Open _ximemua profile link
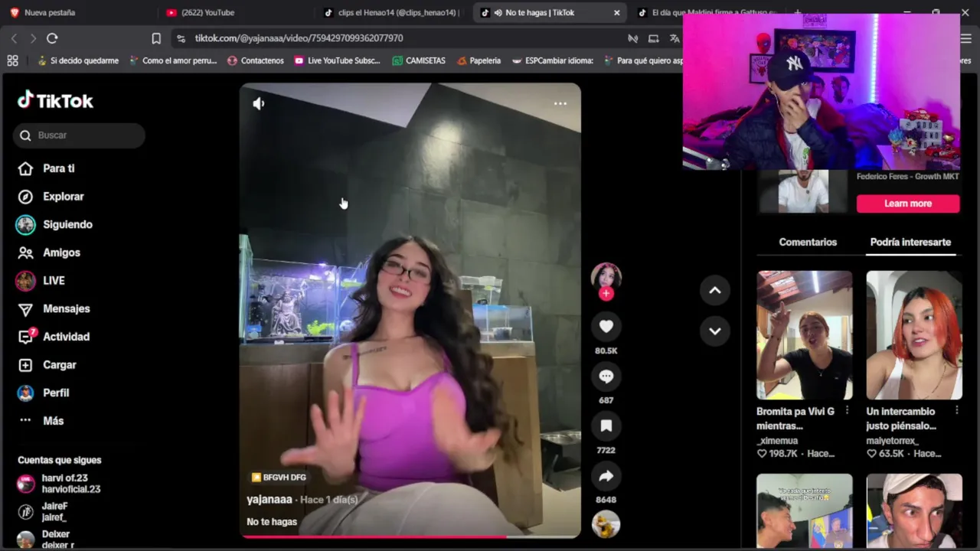 [777, 441]
